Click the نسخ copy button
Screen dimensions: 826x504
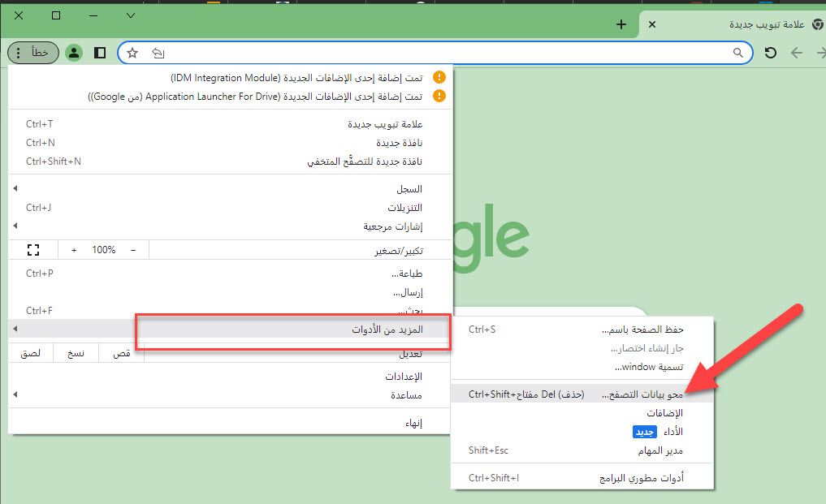tap(76, 353)
